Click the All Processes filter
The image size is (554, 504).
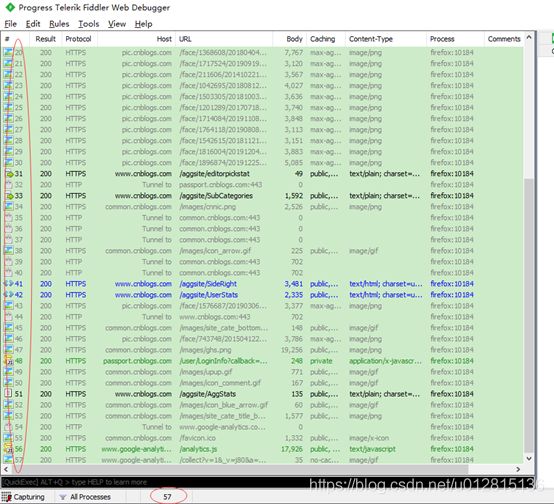pyautogui.click(x=86, y=497)
